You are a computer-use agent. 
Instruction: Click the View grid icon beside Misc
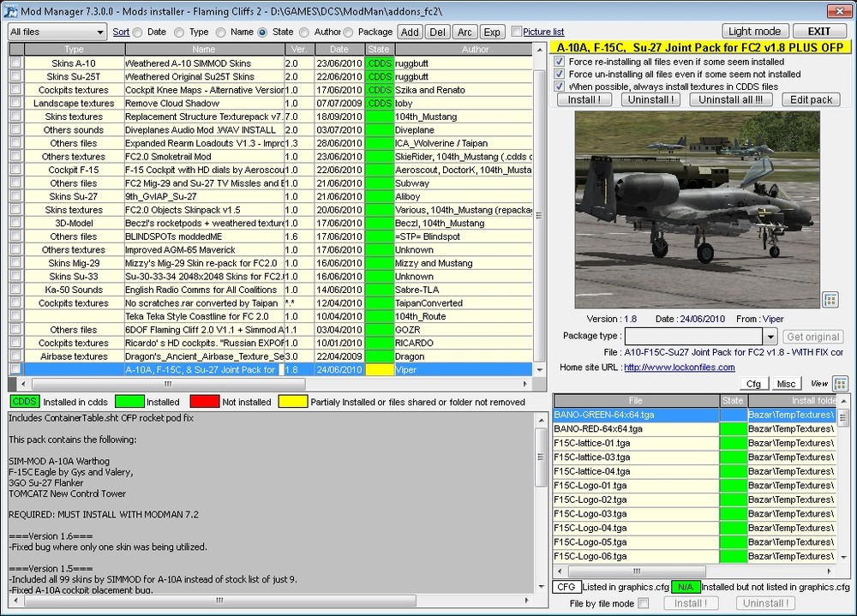[x=839, y=383]
